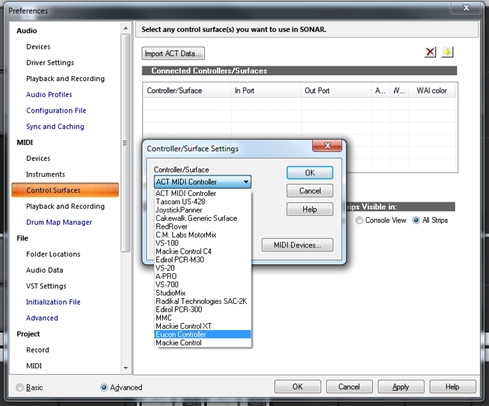Open VST Settings page
Viewport: 489px width, 406px height.
(46, 286)
